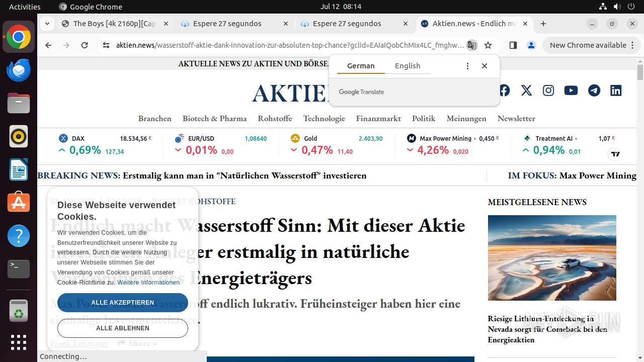Open Activities overview in top bar

tap(25, 7)
